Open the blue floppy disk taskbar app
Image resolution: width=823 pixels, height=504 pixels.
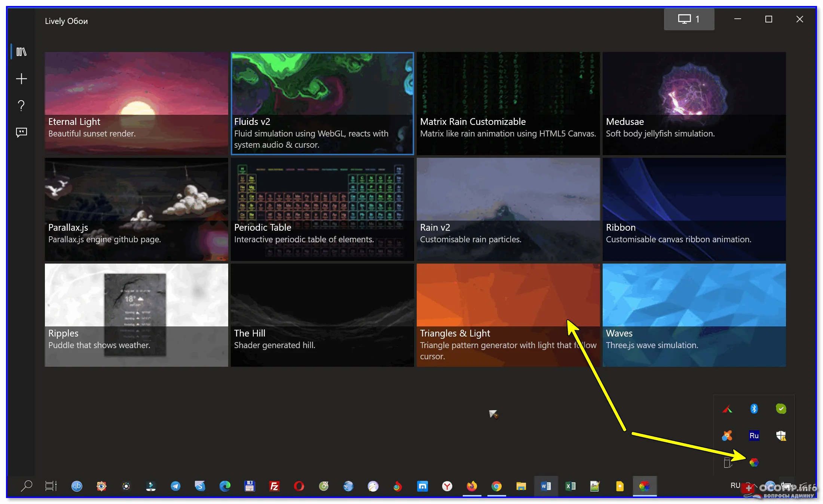250,486
